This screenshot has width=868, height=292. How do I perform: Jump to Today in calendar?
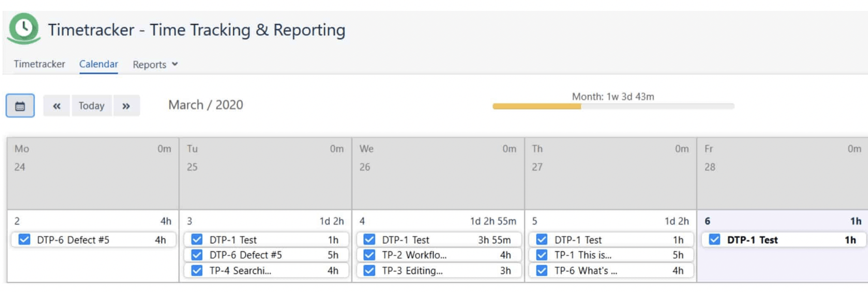pos(91,106)
